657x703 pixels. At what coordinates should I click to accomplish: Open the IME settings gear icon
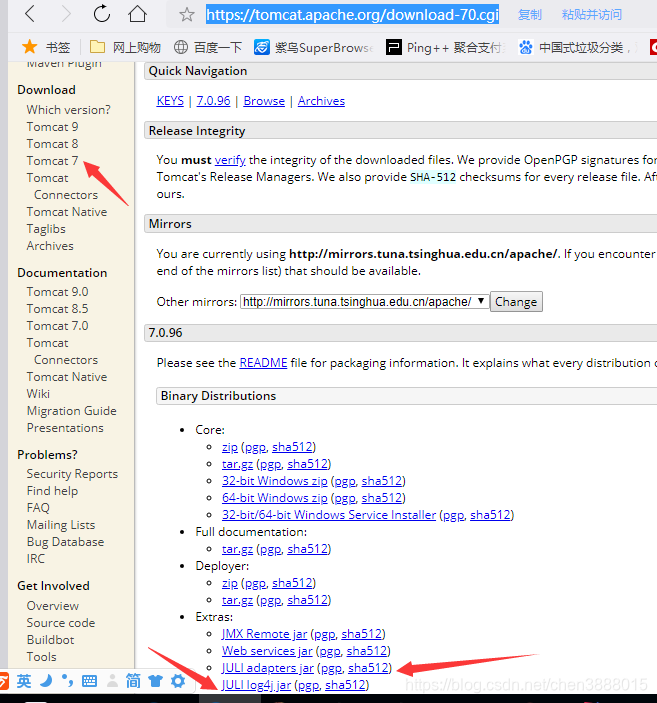coord(178,681)
